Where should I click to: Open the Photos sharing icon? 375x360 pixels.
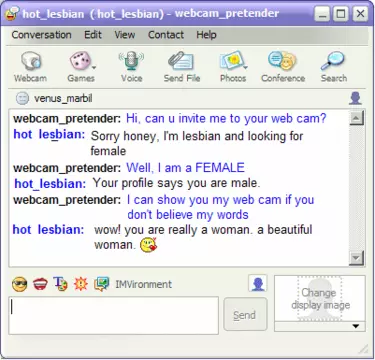pos(231,61)
